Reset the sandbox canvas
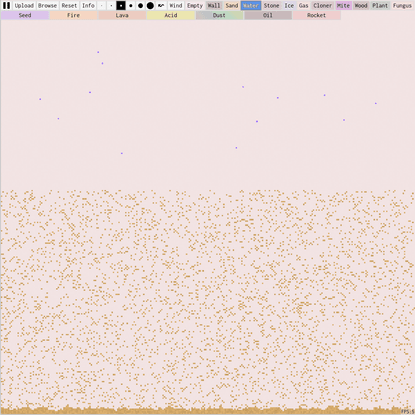 point(69,5)
